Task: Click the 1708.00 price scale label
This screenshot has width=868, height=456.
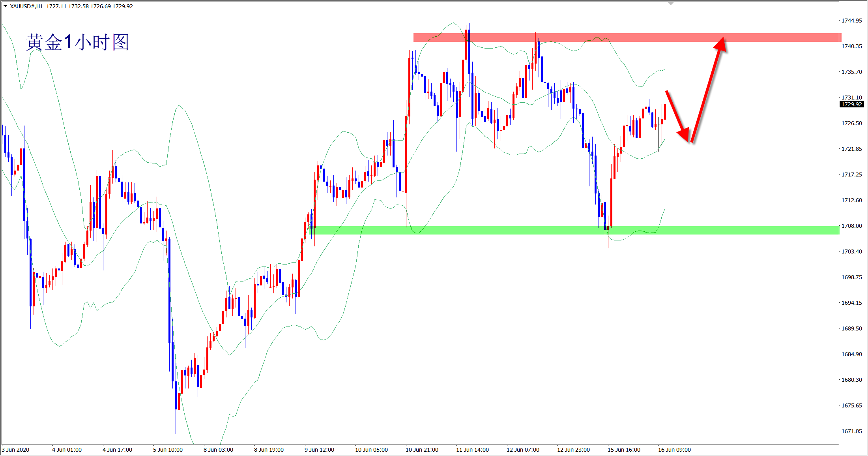Action: [851, 226]
